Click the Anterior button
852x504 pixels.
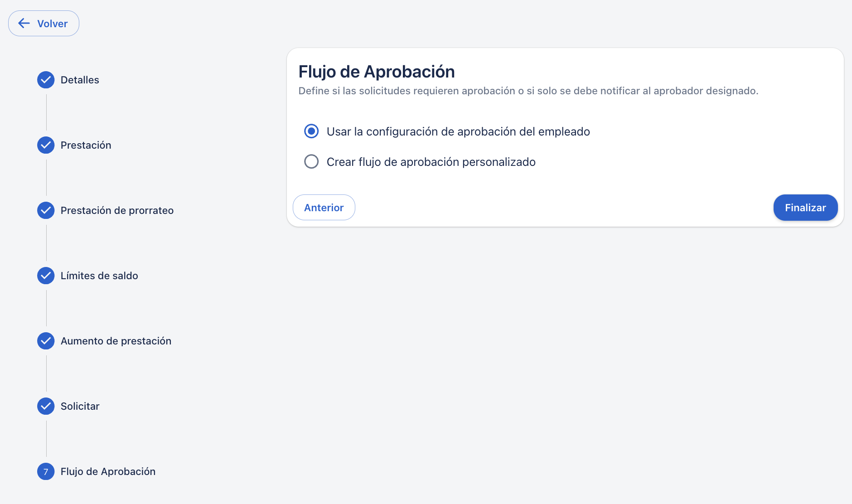(x=324, y=208)
